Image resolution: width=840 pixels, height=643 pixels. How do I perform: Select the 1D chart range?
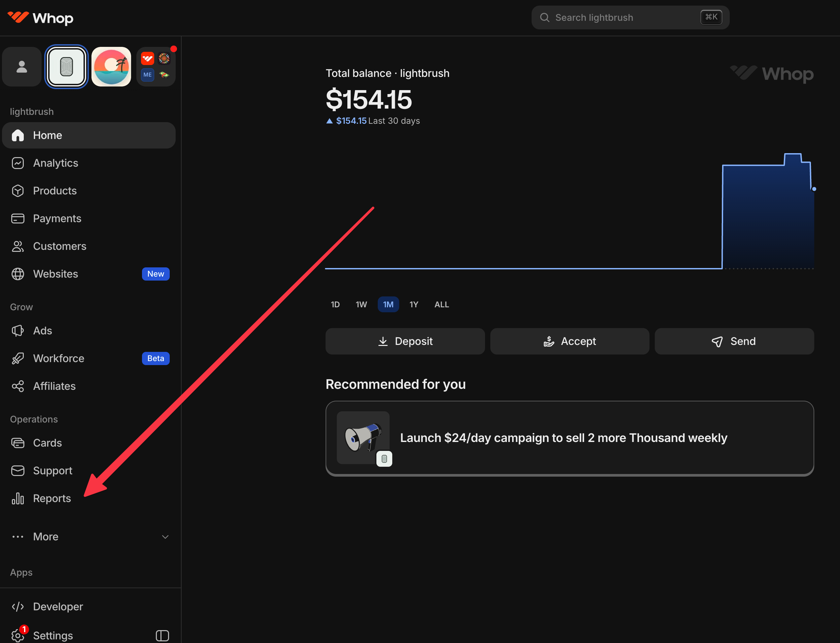pos(335,305)
